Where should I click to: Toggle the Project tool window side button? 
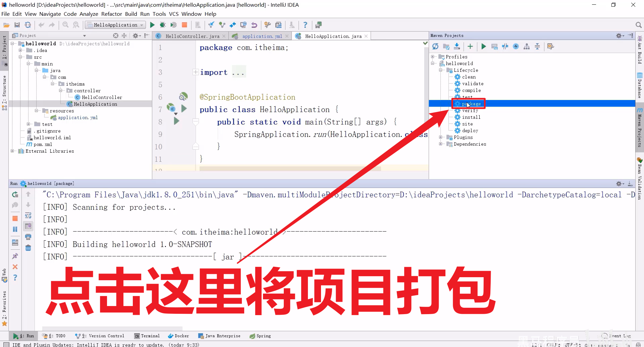[x=4, y=51]
